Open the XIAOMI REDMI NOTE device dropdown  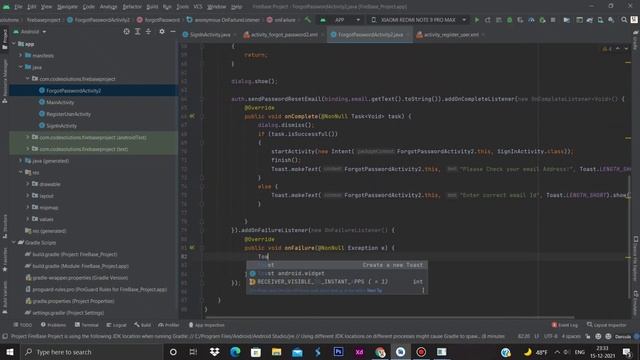pos(418,20)
